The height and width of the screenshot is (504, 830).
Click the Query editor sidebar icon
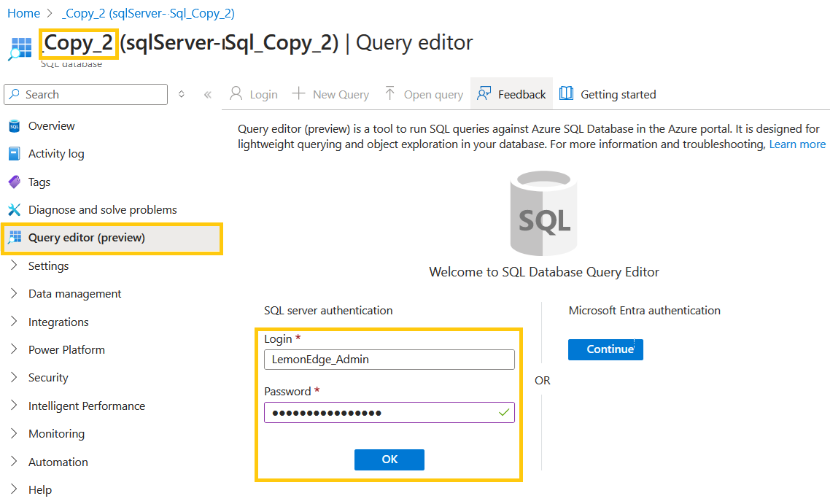coord(15,237)
